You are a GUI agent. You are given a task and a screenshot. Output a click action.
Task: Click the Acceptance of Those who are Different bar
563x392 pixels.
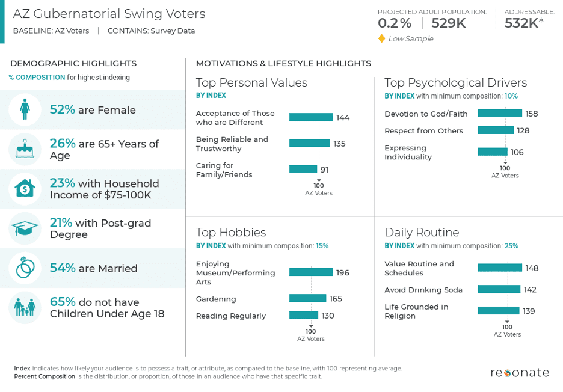311,117
